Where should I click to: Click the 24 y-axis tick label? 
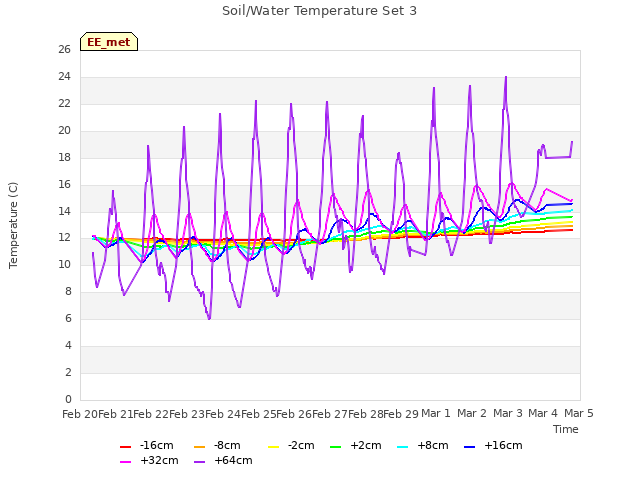click(x=64, y=77)
